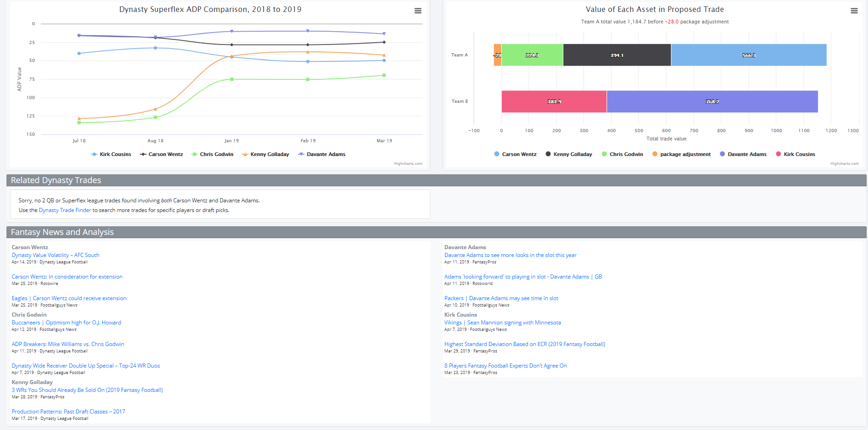Toggle Carson Wentz series in ADP legend

coord(161,154)
